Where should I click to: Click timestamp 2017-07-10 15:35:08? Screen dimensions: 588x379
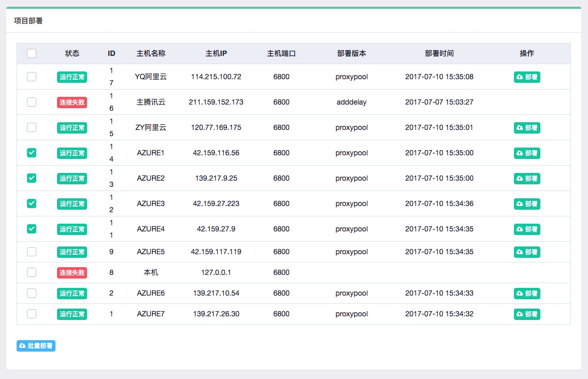439,77
